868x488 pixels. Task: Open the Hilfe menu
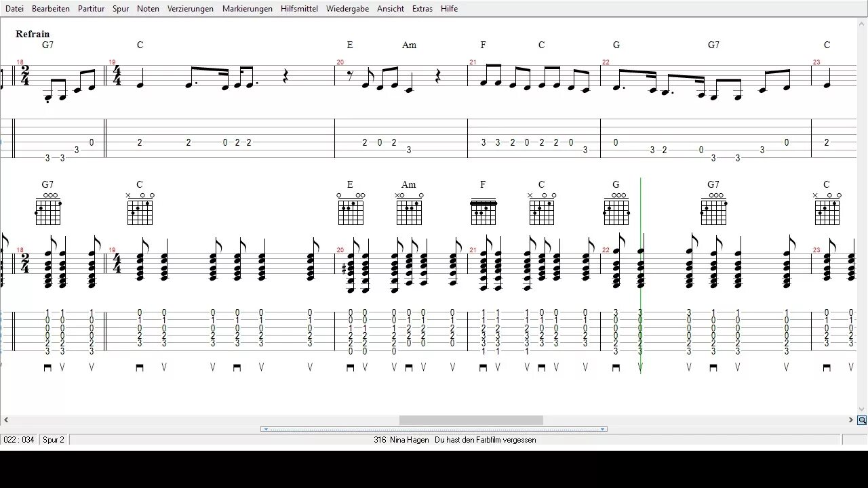click(449, 9)
